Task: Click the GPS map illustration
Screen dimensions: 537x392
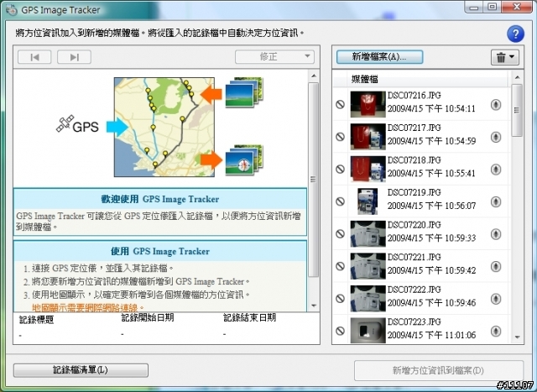Action: [x=164, y=127]
